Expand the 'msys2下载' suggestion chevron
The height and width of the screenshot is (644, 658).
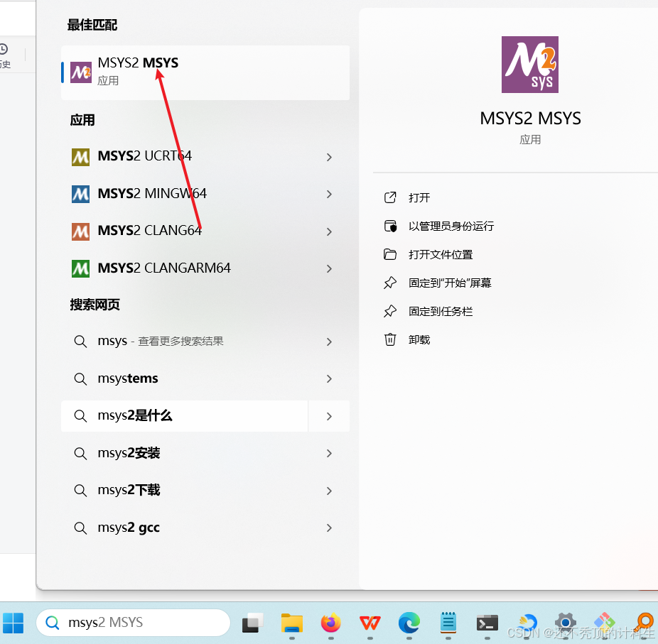pyautogui.click(x=330, y=491)
